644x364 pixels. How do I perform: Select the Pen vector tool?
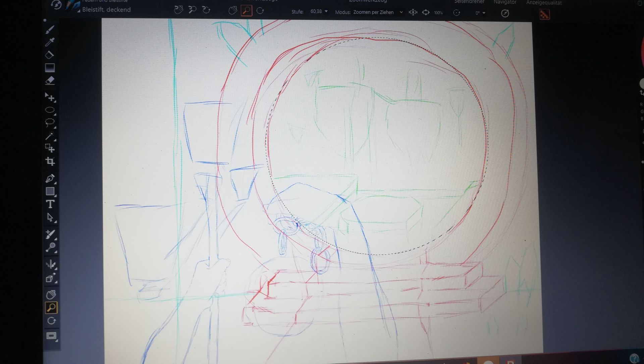50,178
